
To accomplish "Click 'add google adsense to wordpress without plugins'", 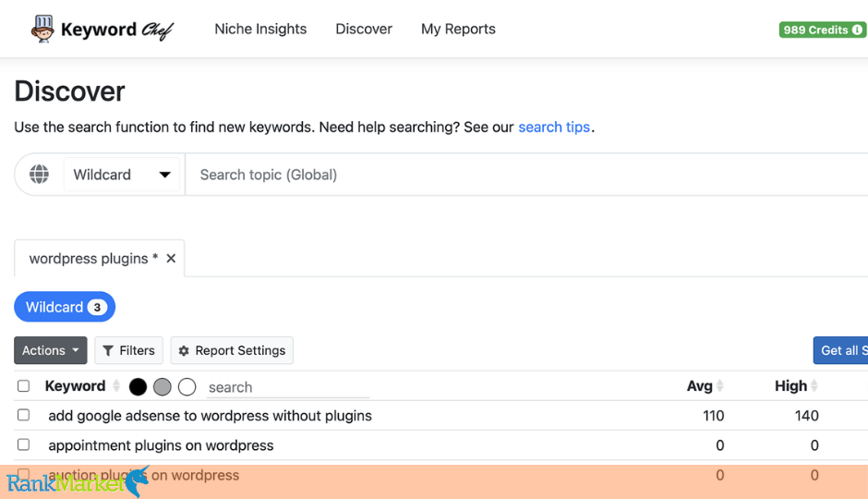I will click(210, 416).
